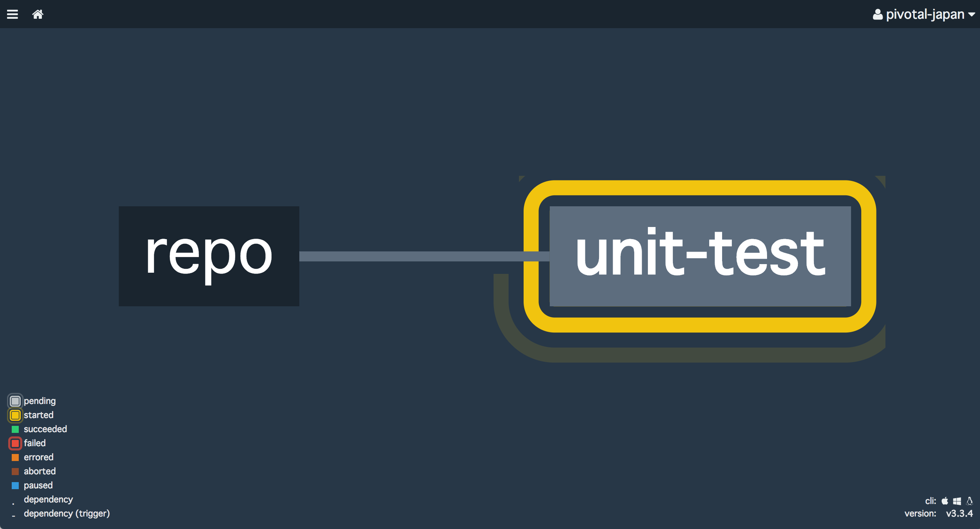Image resolution: width=980 pixels, height=529 pixels.
Task: Click the v3.3.4 version label
Action: coord(959,513)
